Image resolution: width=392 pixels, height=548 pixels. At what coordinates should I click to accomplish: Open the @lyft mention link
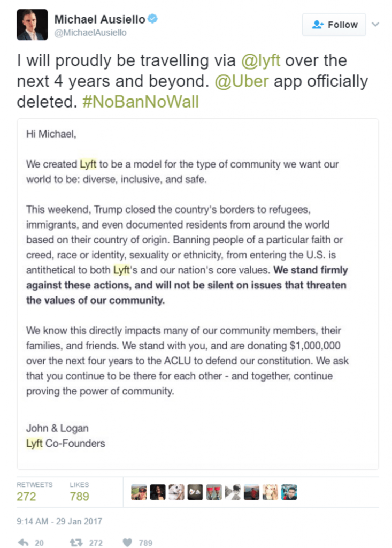(x=261, y=60)
